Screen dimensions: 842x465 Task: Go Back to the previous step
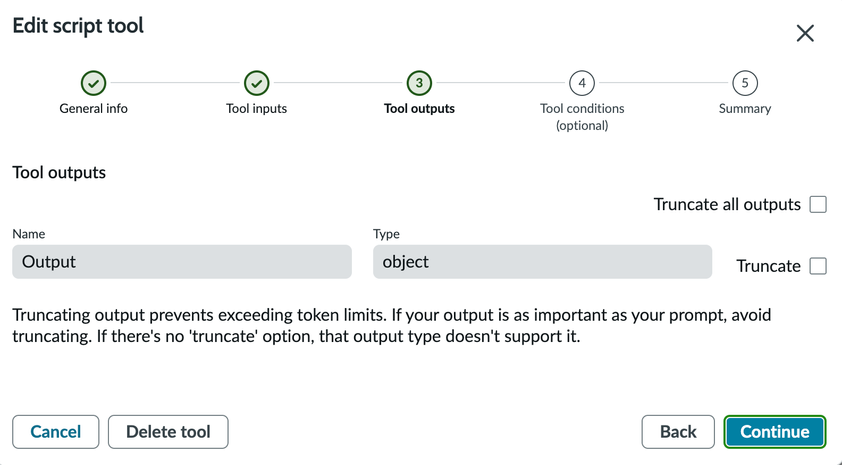point(678,432)
